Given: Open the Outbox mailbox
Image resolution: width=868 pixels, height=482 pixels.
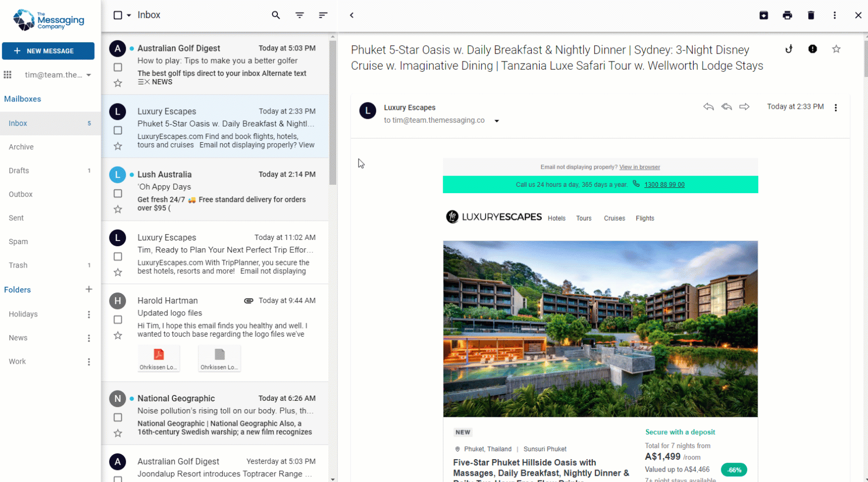Looking at the screenshot, I should point(50,194).
